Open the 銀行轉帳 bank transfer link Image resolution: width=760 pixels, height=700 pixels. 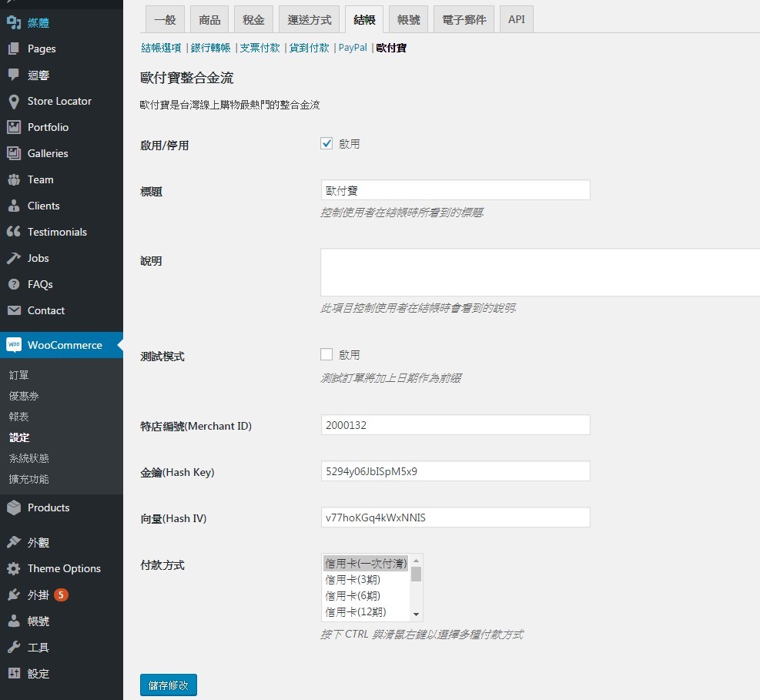click(x=210, y=48)
